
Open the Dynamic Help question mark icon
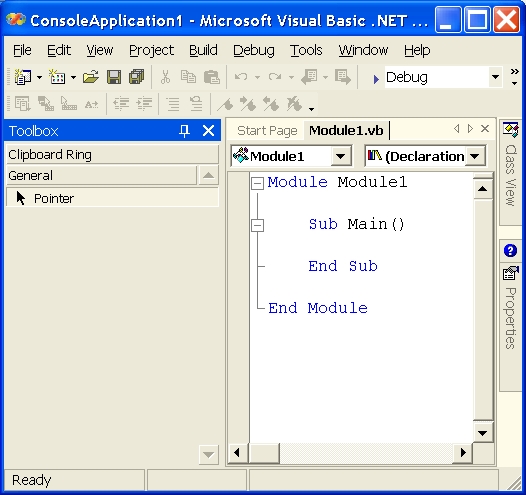[510, 251]
